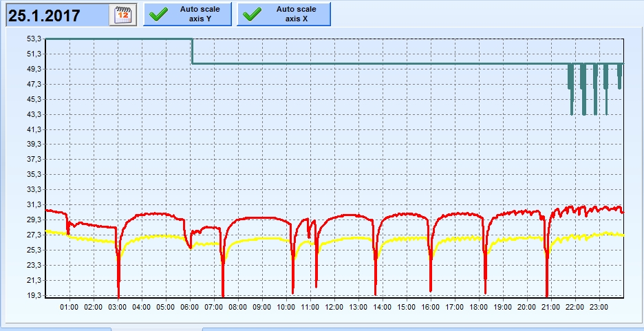
Task: Toggle the Auto scale axis Y button
Action: 187,14
